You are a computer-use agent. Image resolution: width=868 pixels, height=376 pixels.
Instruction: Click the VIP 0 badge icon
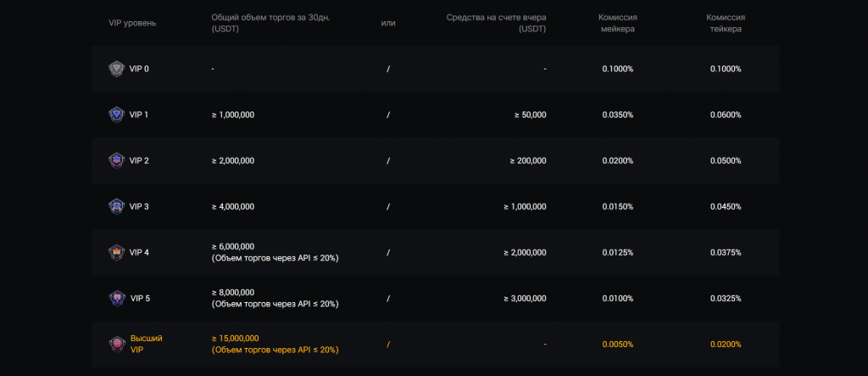[116, 69]
